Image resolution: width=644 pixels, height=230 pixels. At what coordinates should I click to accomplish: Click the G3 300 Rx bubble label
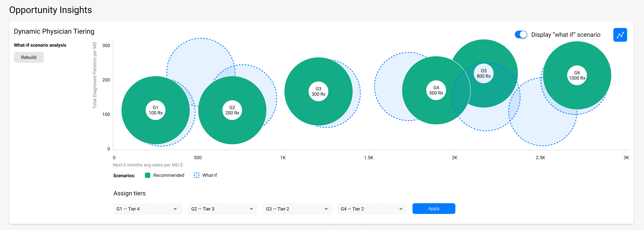click(318, 91)
